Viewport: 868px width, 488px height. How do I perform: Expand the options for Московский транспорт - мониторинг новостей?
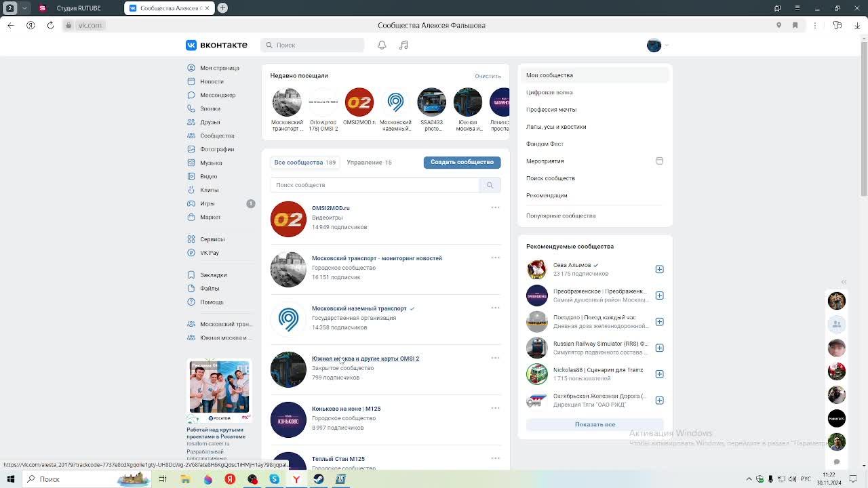pos(495,258)
